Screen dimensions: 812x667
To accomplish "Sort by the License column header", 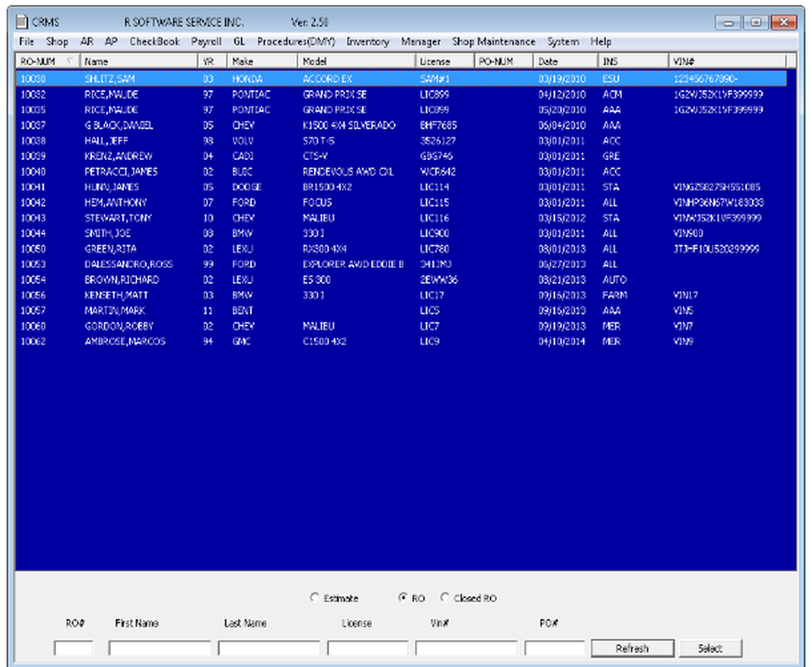I will click(445, 61).
